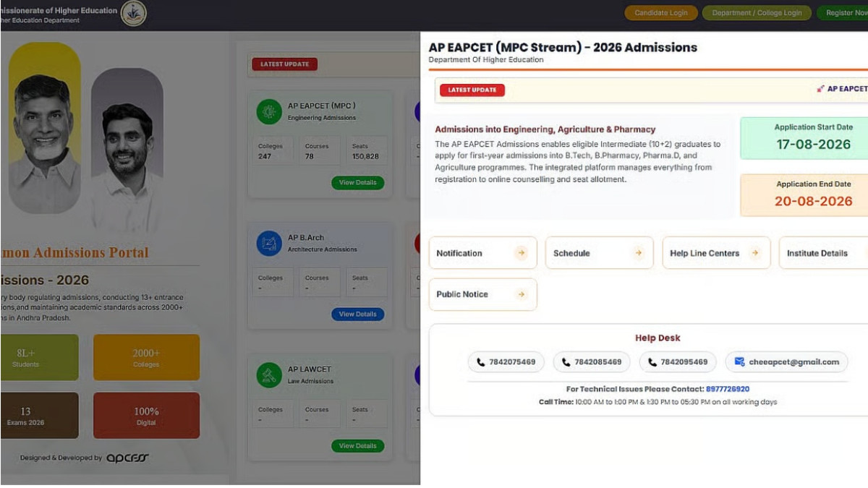Open the Schedule link
This screenshot has height=488, width=868.
click(x=599, y=253)
